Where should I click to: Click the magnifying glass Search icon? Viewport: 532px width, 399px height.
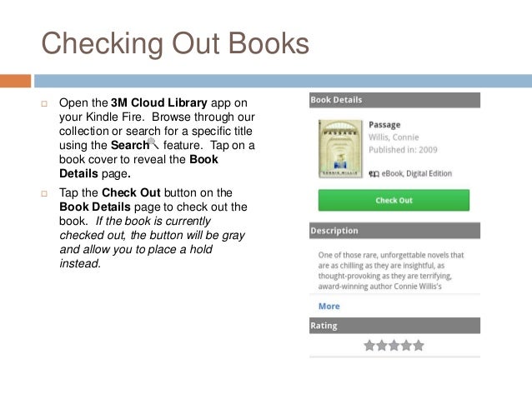coord(153,143)
